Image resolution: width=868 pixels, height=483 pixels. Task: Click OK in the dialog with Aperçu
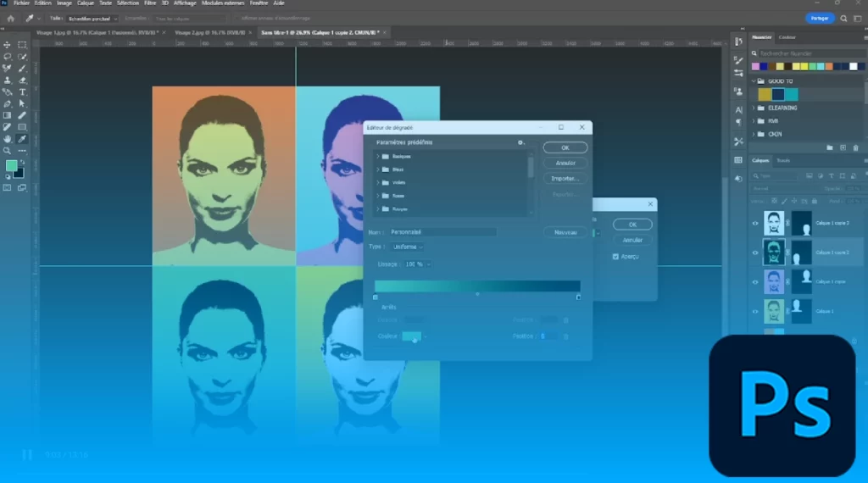tap(632, 225)
